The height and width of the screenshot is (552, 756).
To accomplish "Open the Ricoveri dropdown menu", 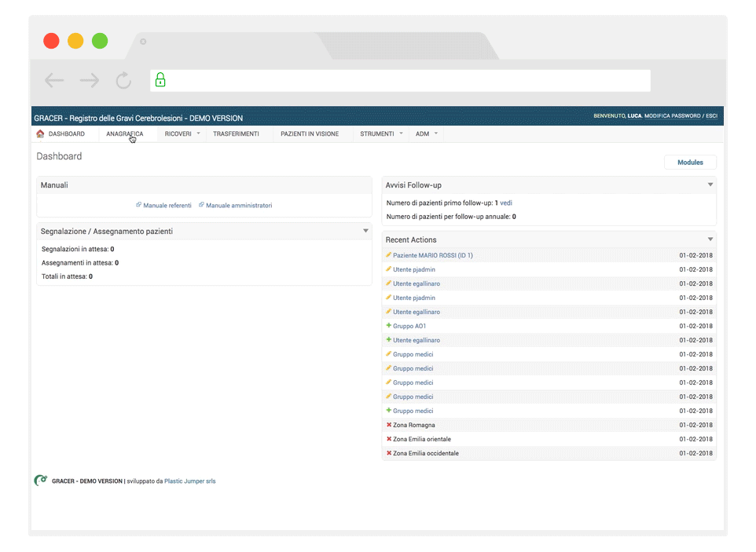I will tap(182, 134).
